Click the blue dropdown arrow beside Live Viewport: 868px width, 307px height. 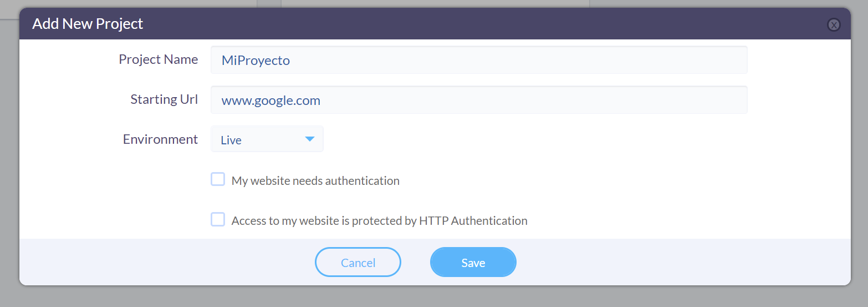[310, 139]
